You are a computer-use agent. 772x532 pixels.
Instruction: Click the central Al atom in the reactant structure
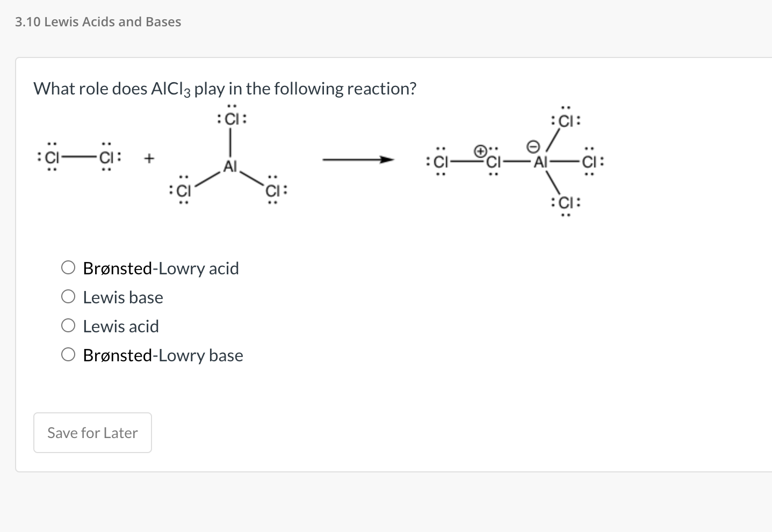(230, 166)
